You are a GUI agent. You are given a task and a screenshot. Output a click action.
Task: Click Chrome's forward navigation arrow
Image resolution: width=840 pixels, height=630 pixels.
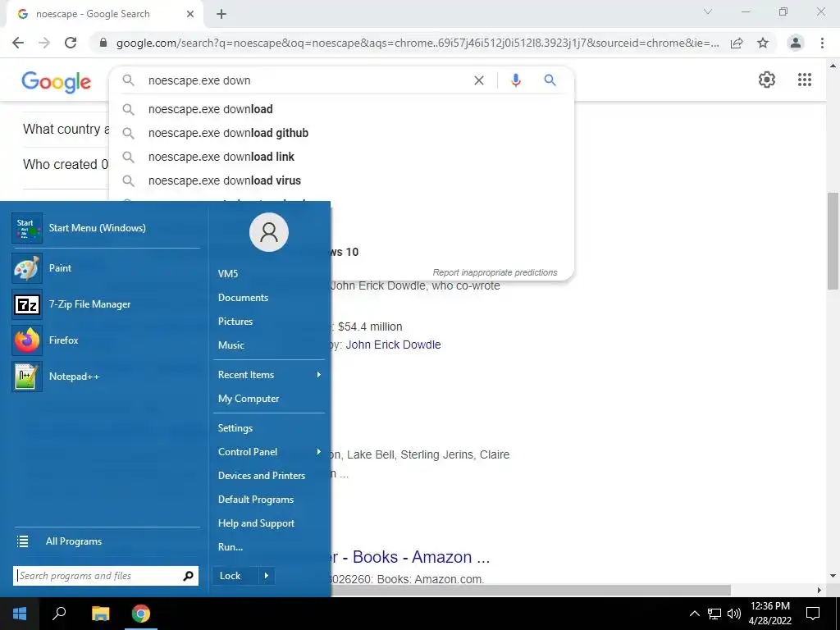(x=44, y=43)
